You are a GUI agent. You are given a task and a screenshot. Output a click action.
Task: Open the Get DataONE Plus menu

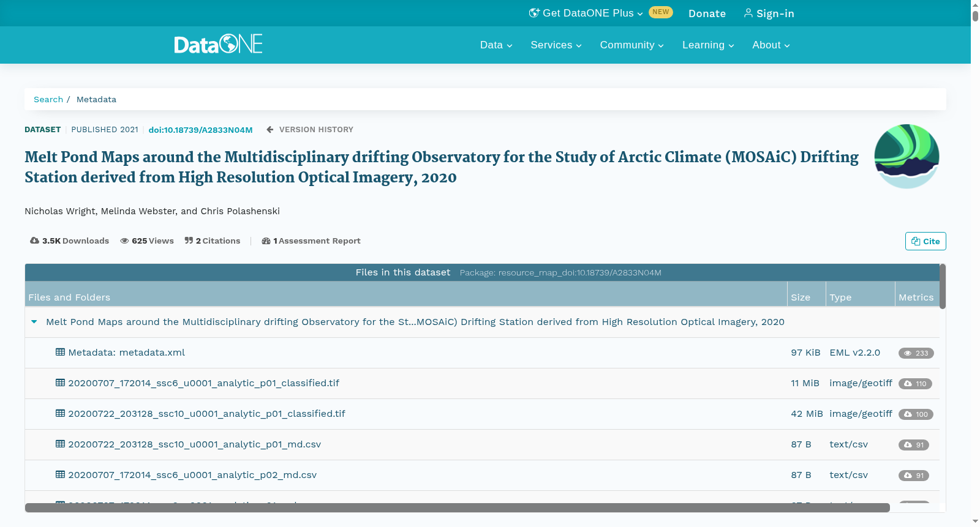586,13
